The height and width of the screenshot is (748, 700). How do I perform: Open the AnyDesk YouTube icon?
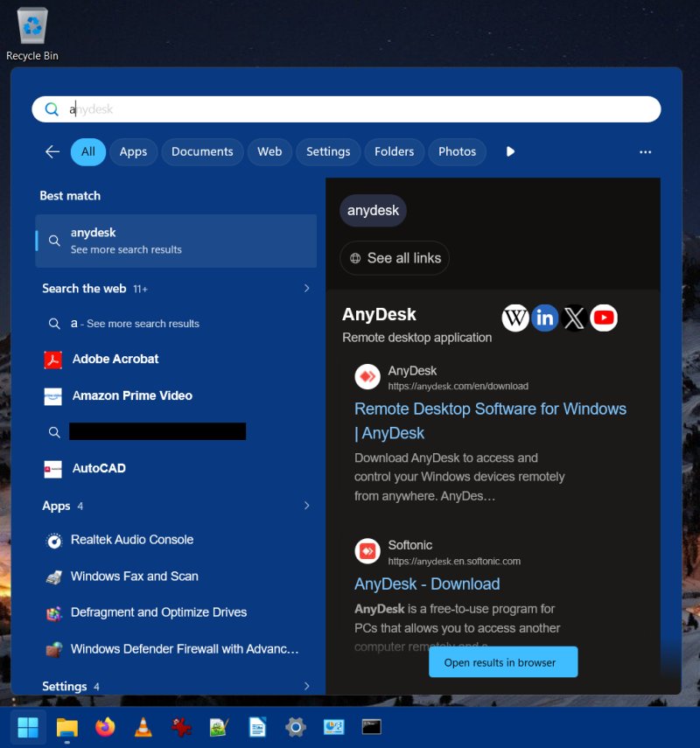(604, 318)
